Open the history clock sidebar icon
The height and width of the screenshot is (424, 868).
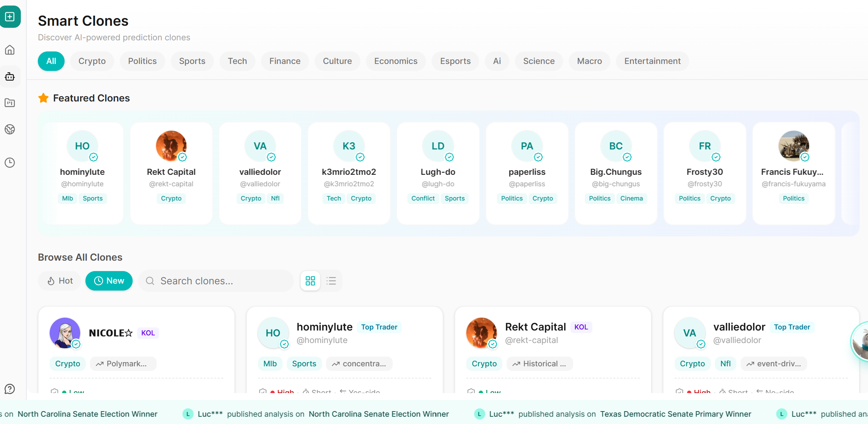click(10, 163)
